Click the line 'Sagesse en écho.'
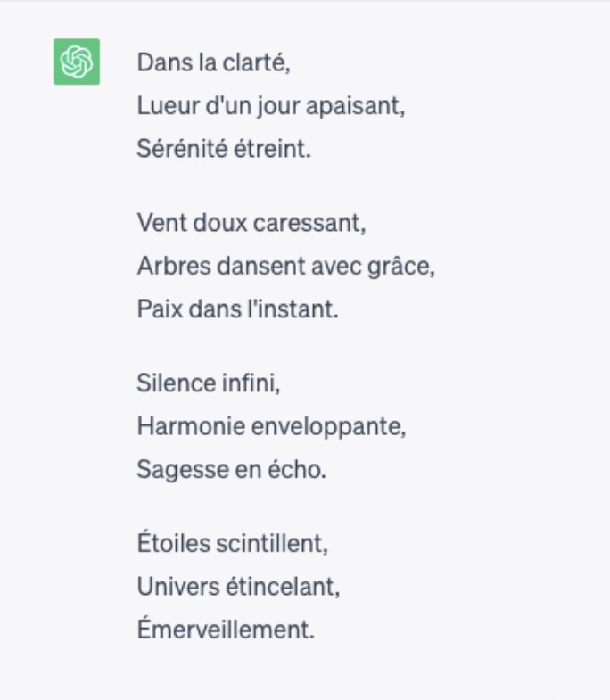The height and width of the screenshot is (700, 610). tap(231, 469)
